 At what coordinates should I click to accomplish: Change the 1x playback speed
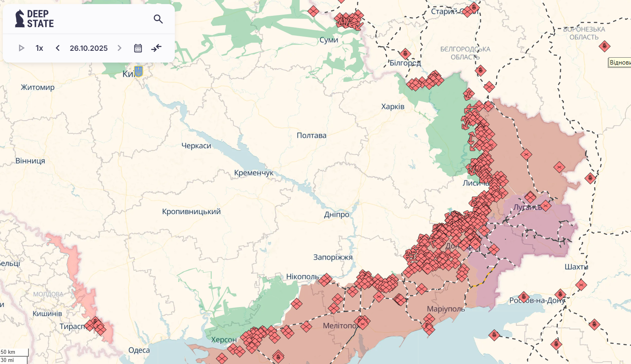click(x=39, y=48)
